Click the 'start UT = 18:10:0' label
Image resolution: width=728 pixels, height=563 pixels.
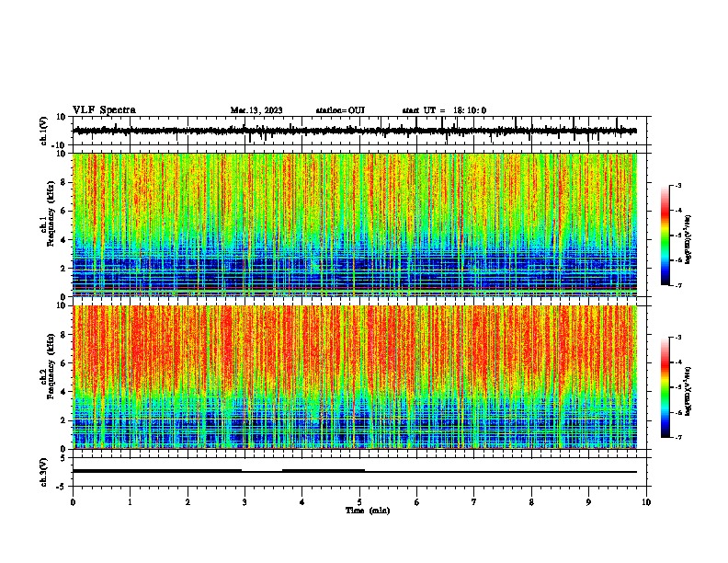coord(444,110)
